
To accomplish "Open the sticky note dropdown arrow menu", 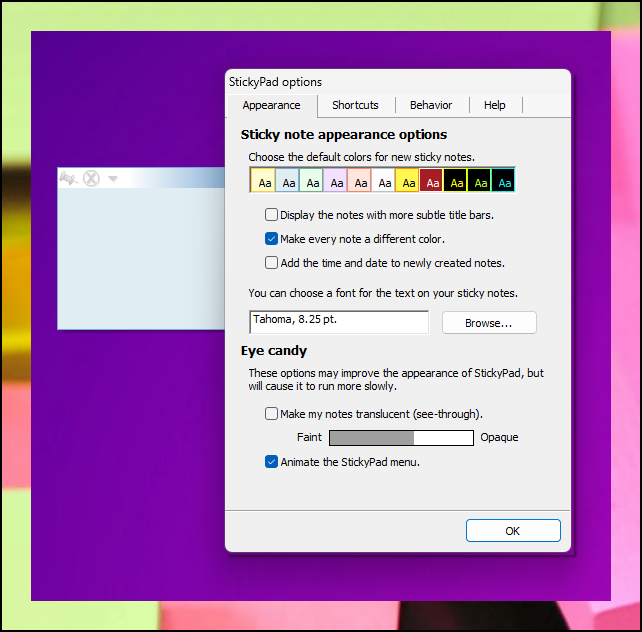I will pyautogui.click(x=113, y=178).
